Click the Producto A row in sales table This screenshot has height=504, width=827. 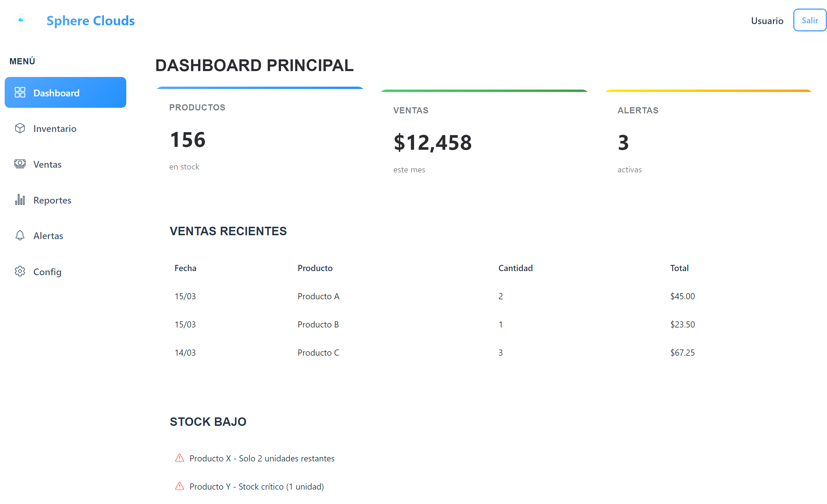point(318,296)
